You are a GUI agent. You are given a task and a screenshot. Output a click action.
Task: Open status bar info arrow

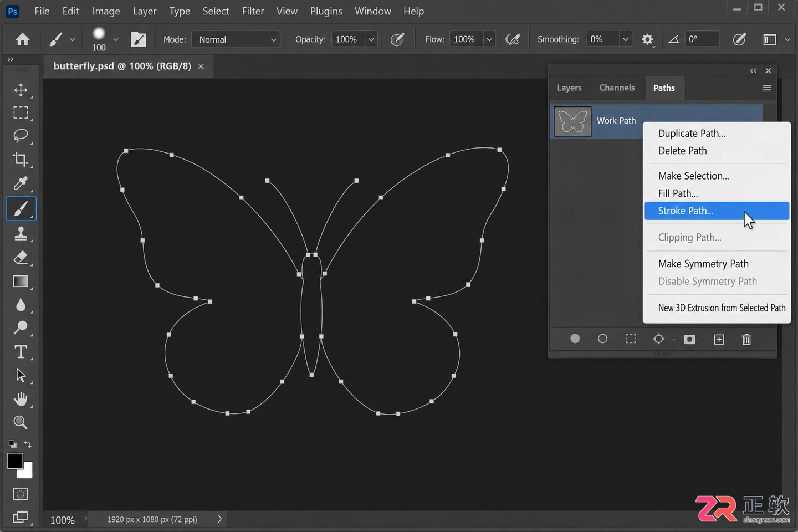219,519
